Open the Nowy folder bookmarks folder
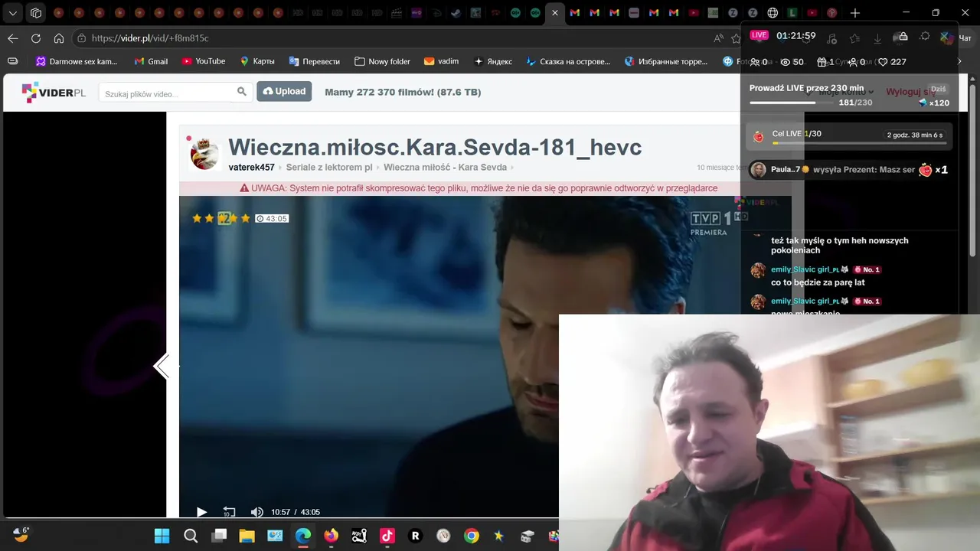Screen dimensions: 980x551 coord(382,61)
